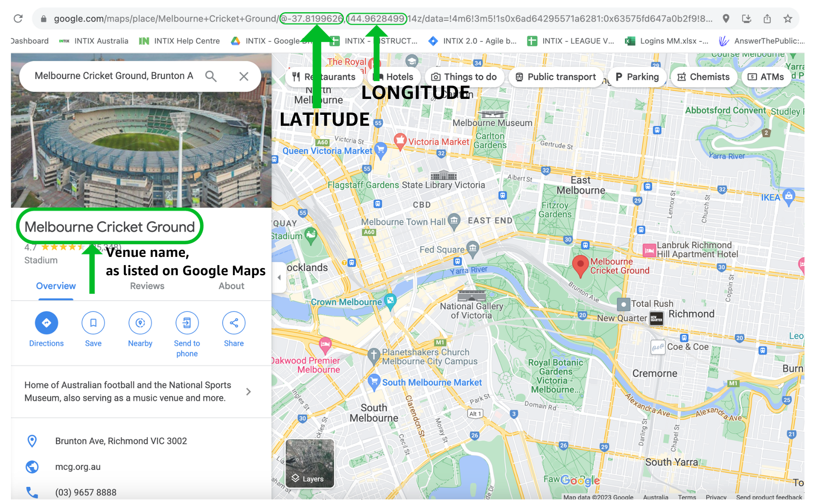Filter the map by Parking
815x504 pixels.
[x=637, y=77]
